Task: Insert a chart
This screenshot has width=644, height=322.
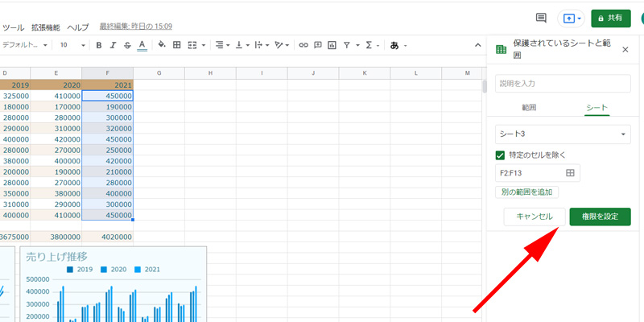Action: point(332,45)
